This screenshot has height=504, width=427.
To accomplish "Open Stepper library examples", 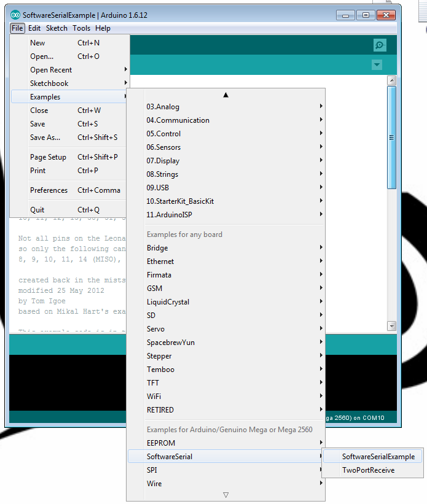I will 226,356.
